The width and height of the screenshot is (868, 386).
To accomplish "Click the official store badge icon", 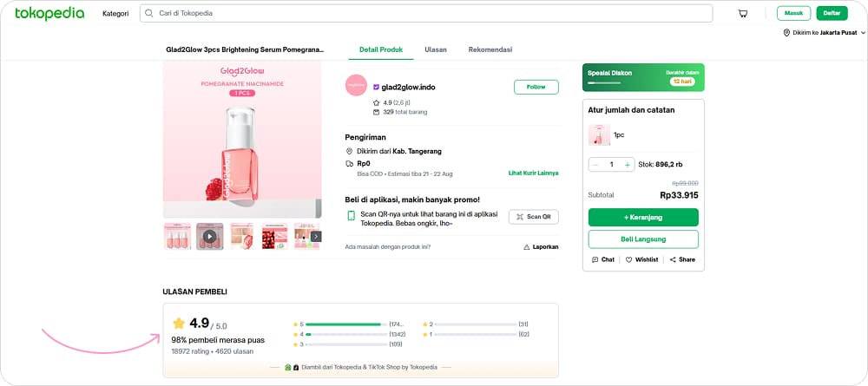I will (x=376, y=87).
